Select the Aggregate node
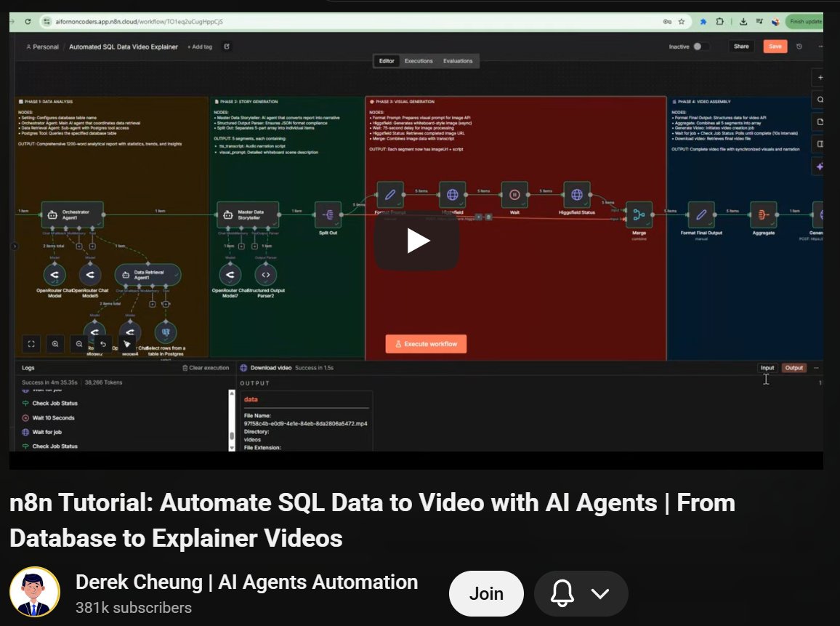Image resolution: width=840 pixels, height=626 pixels. 764,215
